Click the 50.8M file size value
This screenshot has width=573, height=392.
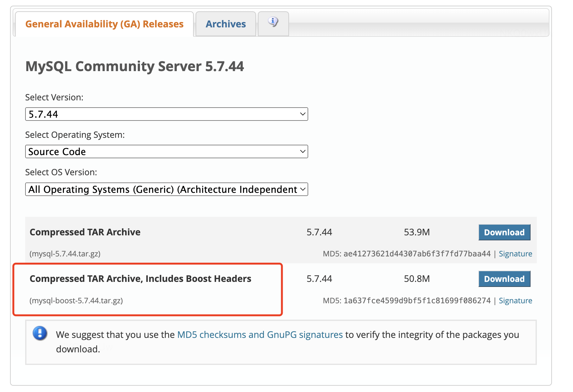point(417,279)
